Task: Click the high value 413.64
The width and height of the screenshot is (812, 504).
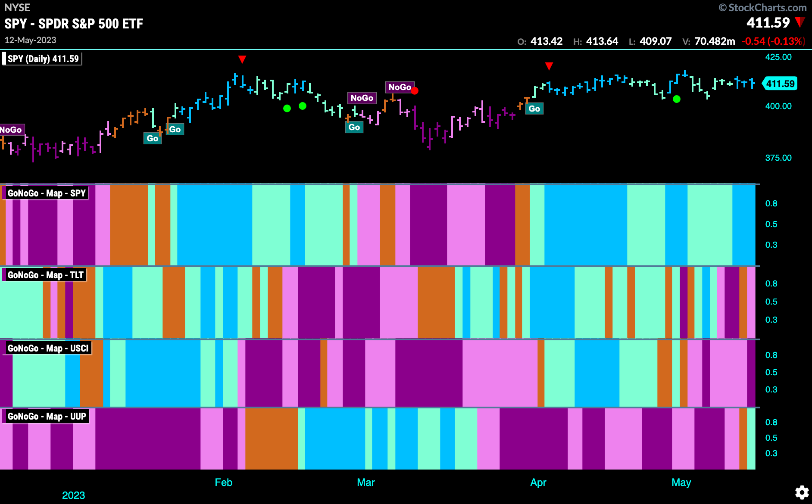Action: point(602,41)
